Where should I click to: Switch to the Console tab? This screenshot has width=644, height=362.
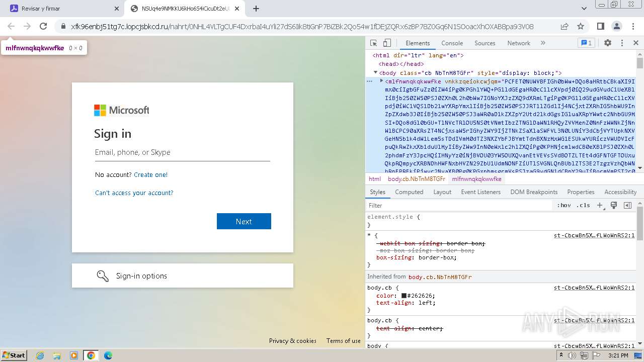[452, 43]
